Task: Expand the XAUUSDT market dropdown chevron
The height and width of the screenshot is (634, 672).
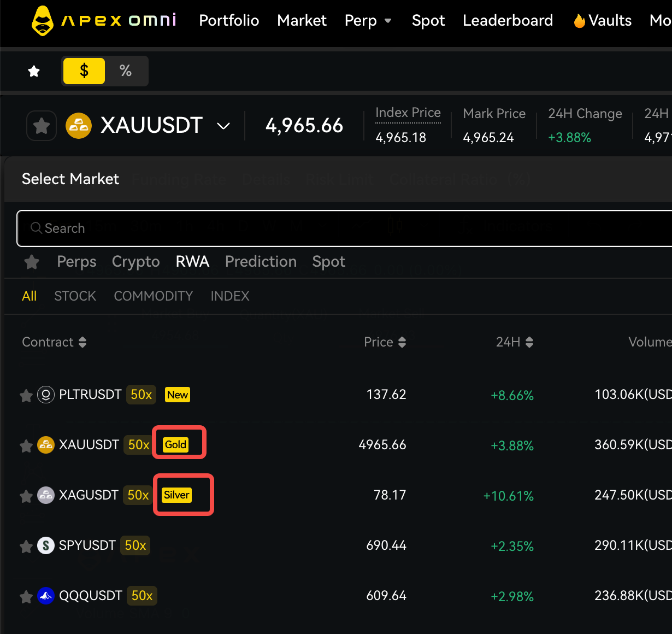Action: (223, 126)
